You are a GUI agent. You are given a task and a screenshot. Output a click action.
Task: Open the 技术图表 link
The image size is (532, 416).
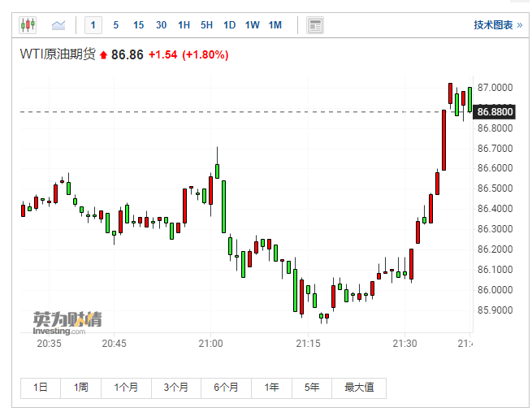pos(498,25)
